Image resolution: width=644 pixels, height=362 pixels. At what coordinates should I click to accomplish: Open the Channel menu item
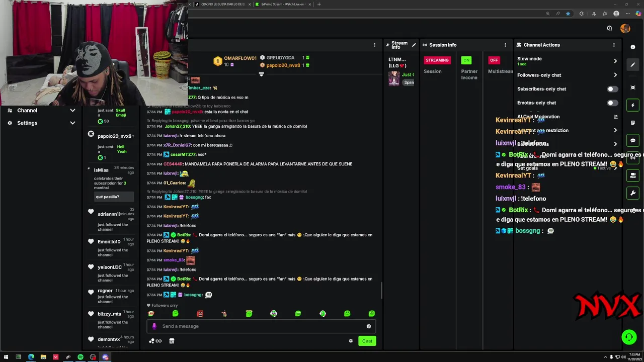click(27, 110)
